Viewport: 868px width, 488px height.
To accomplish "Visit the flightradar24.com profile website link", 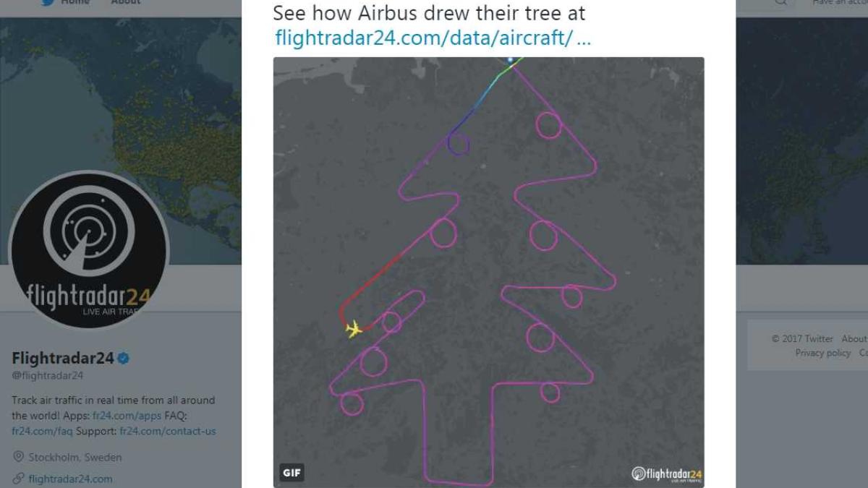I will [70, 477].
